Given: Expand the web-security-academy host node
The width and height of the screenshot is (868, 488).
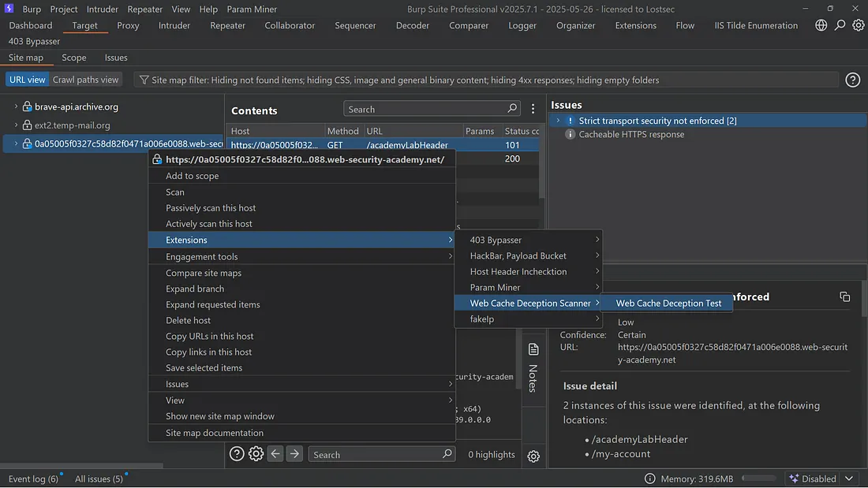Looking at the screenshot, I should click(16, 143).
